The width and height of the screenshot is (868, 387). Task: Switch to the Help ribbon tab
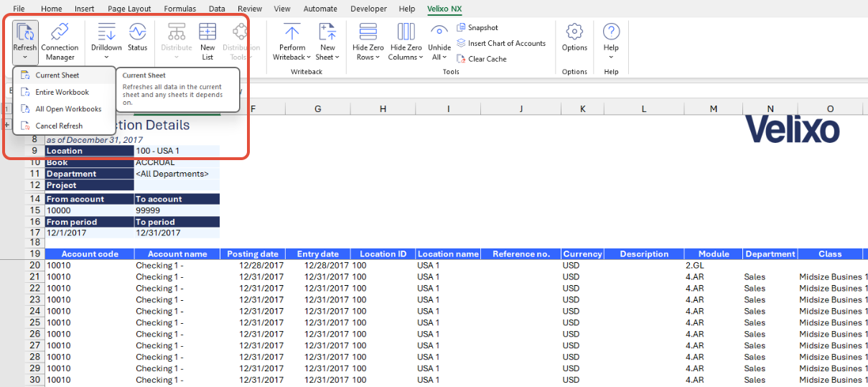point(407,9)
